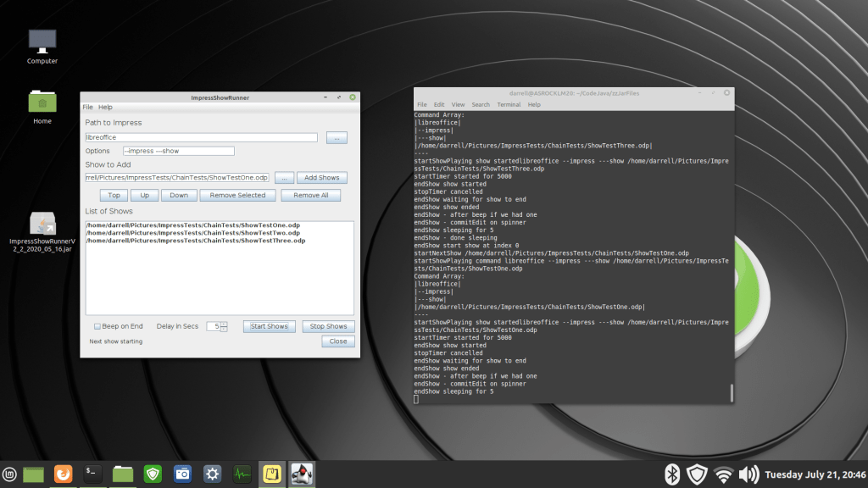This screenshot has width=868, height=488.
Task: Select the ImpressShowRunner jar desktop icon
Action: (42, 225)
